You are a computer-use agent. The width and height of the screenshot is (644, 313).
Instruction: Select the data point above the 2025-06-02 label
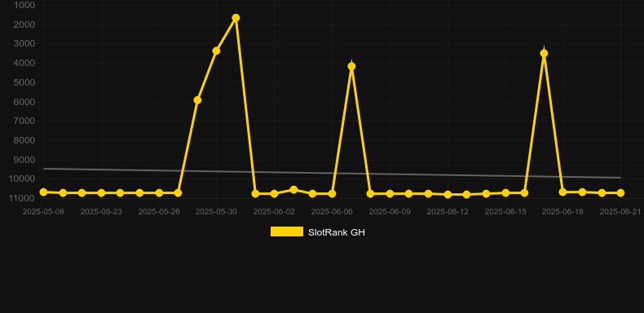[275, 194]
